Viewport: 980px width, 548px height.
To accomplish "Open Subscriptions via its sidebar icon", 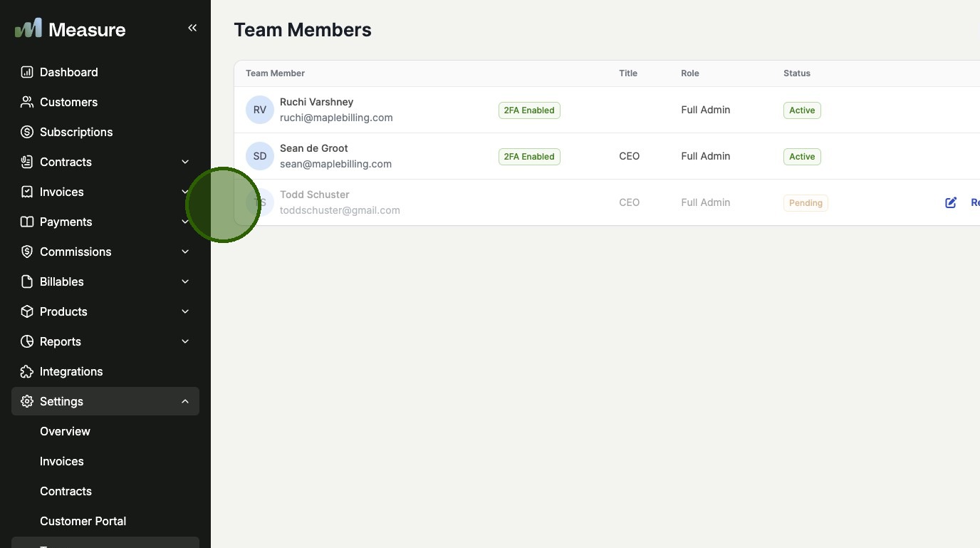I will click(26, 132).
